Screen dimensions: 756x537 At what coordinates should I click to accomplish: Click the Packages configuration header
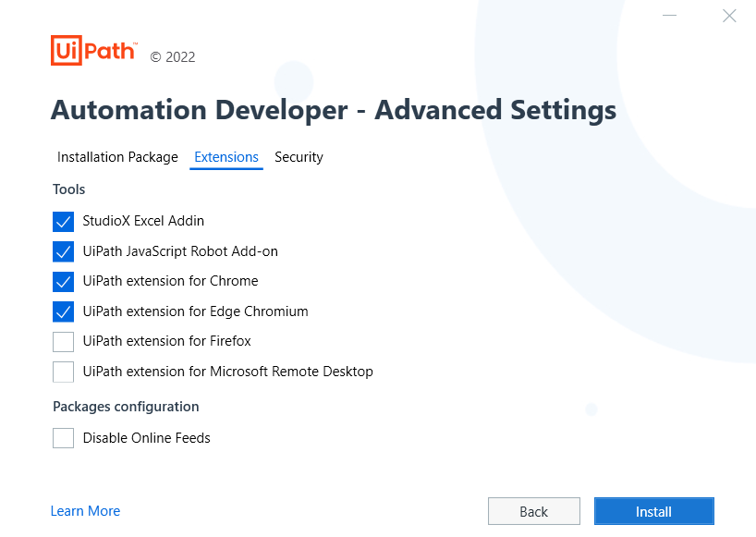click(125, 407)
